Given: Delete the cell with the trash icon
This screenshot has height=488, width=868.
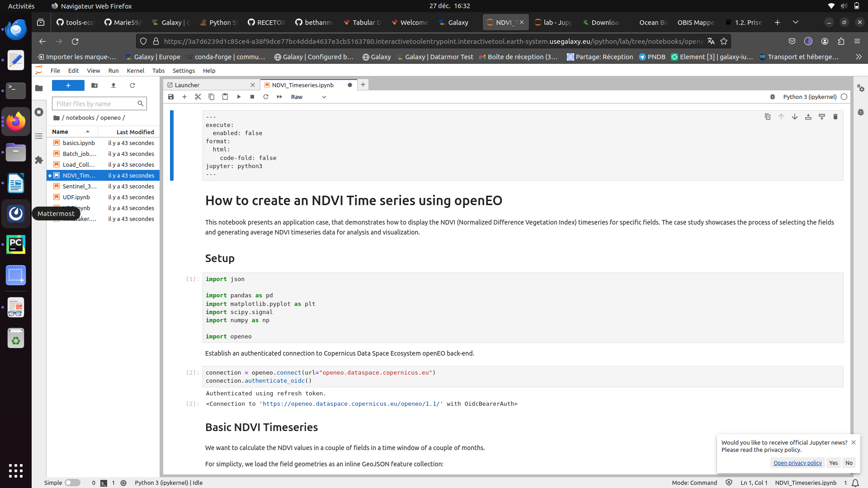Looking at the screenshot, I should coord(835,117).
